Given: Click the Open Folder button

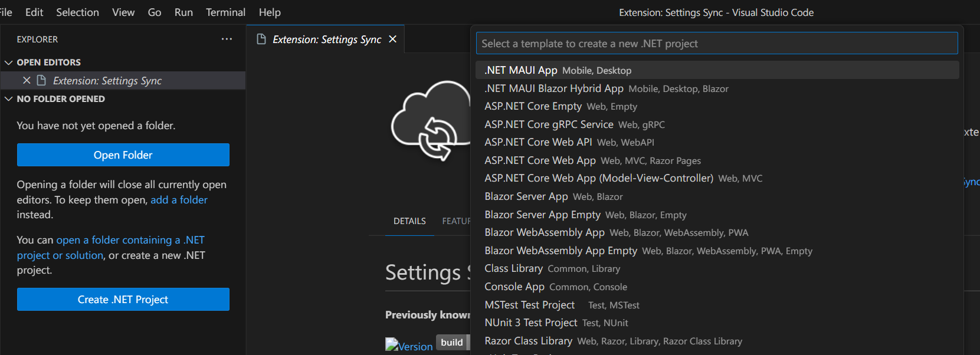Looking at the screenshot, I should (x=123, y=155).
